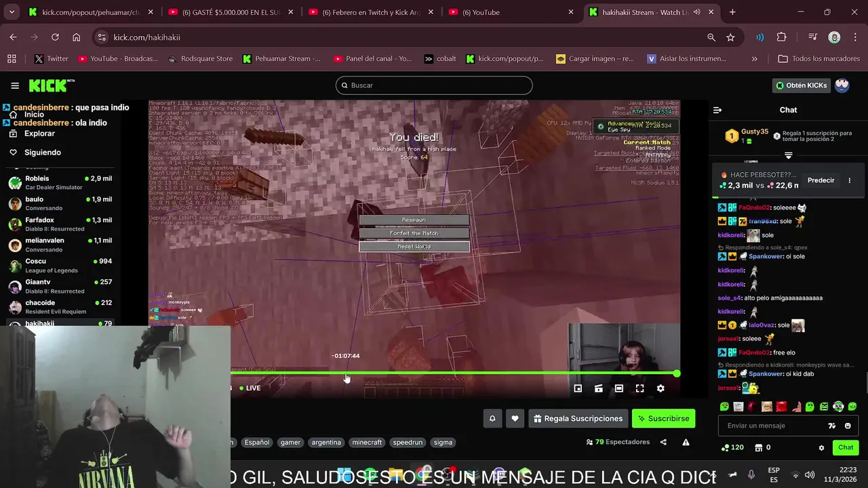Image resolution: width=868 pixels, height=488 pixels.
Task: Open the Todos los marcadores folder
Action: [819, 59]
